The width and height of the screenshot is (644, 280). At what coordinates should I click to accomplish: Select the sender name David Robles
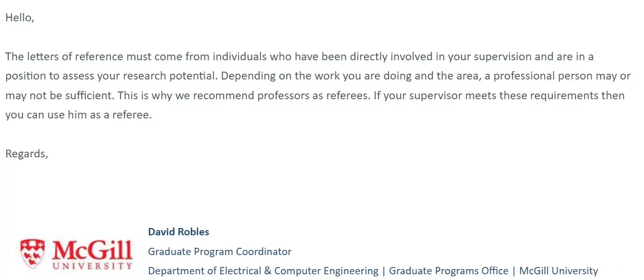(178, 232)
